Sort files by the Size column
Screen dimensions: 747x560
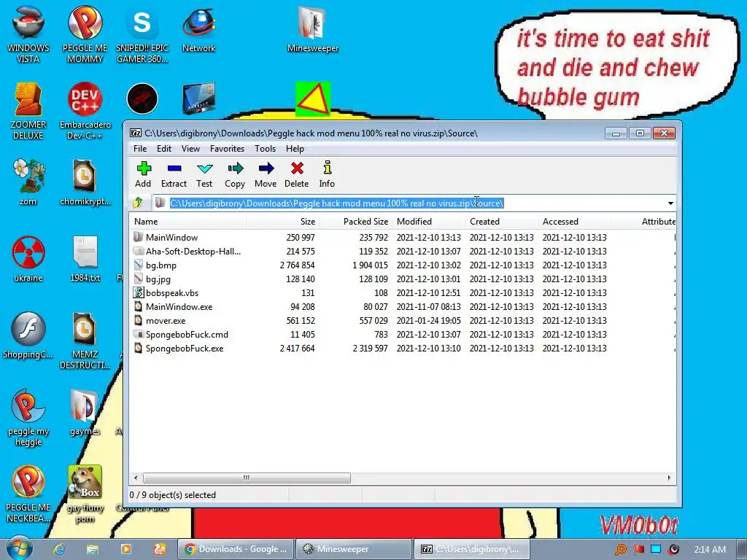(283, 222)
